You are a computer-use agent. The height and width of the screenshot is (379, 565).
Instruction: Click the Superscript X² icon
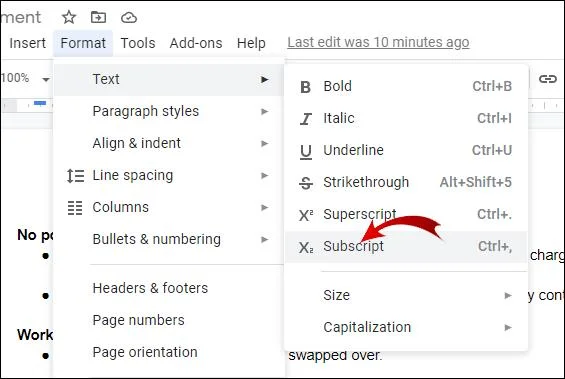[306, 215]
